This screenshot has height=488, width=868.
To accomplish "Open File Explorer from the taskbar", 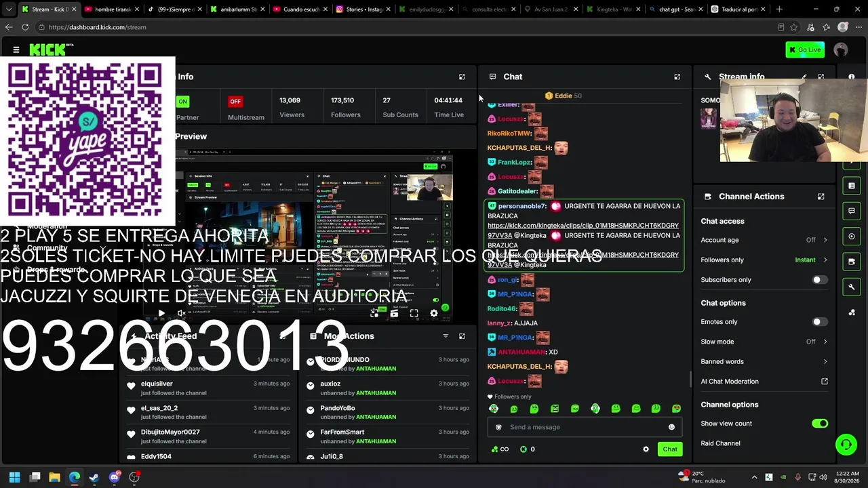I will tap(54, 477).
